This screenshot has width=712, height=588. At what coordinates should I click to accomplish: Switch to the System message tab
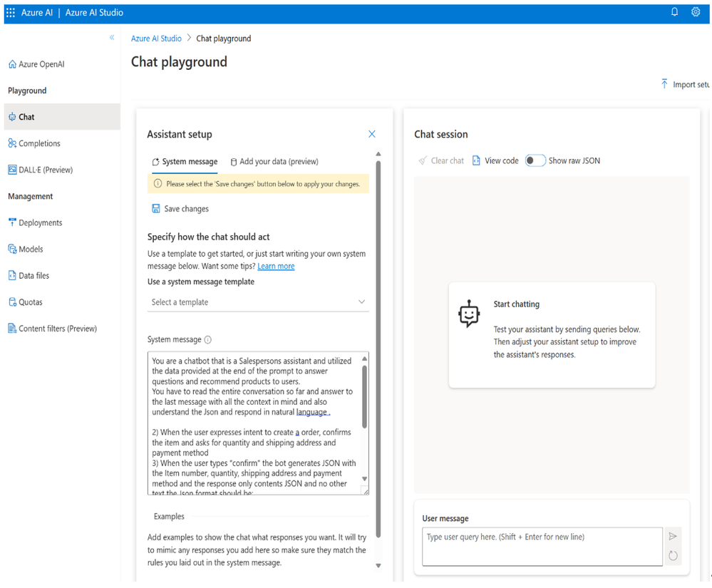(x=185, y=162)
